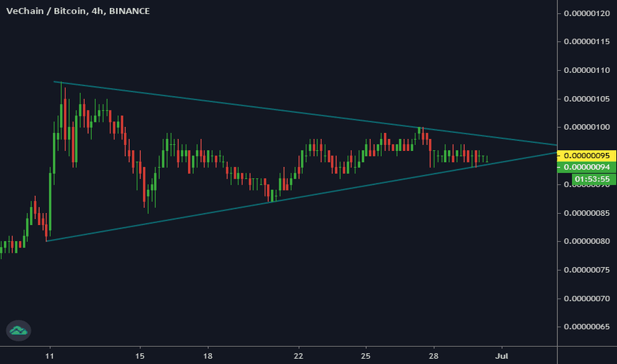Viewport: 617px width, 364px height.
Task: Select the green 0.00000094 current price label
Action: [587, 167]
